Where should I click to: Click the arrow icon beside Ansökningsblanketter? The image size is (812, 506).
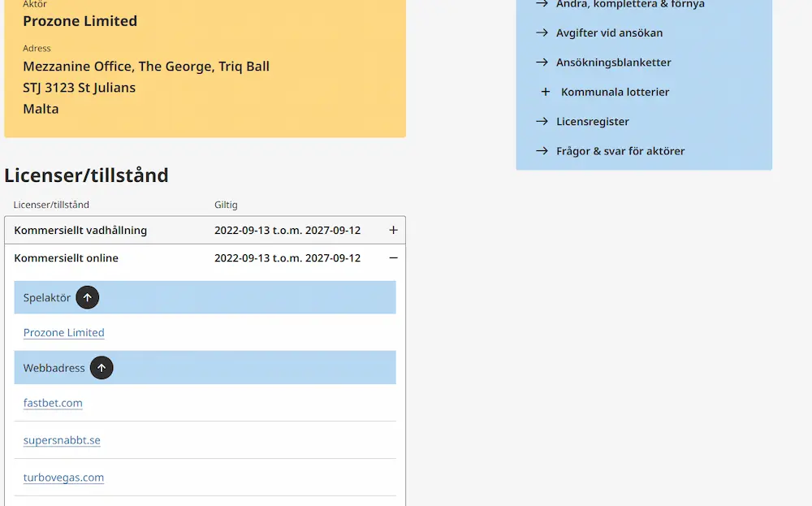tap(542, 63)
